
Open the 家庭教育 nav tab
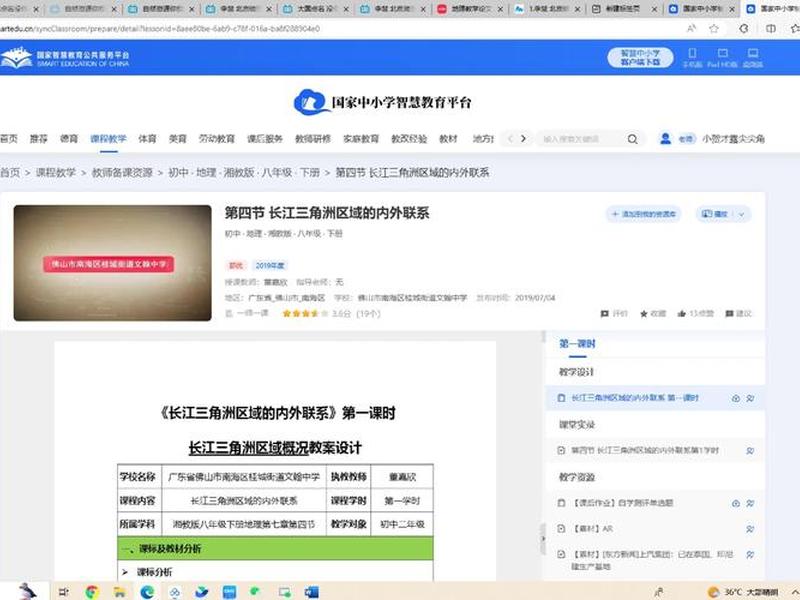tap(361, 139)
